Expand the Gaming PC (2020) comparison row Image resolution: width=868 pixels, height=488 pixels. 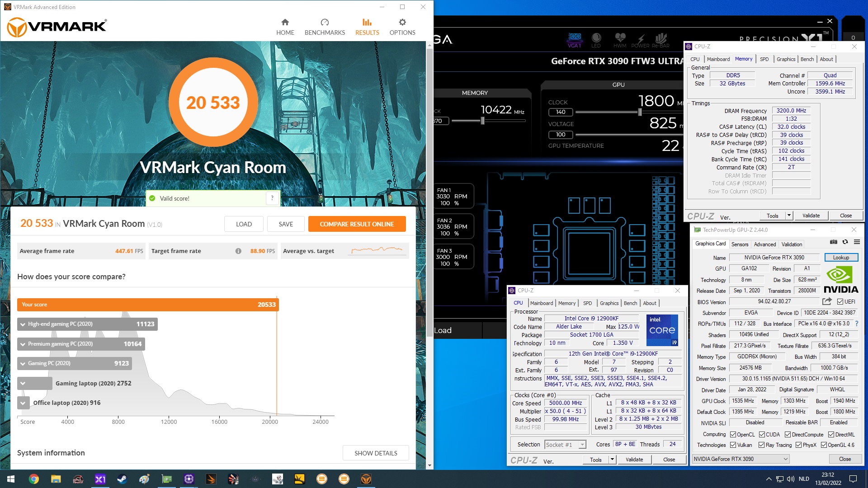tap(23, 364)
